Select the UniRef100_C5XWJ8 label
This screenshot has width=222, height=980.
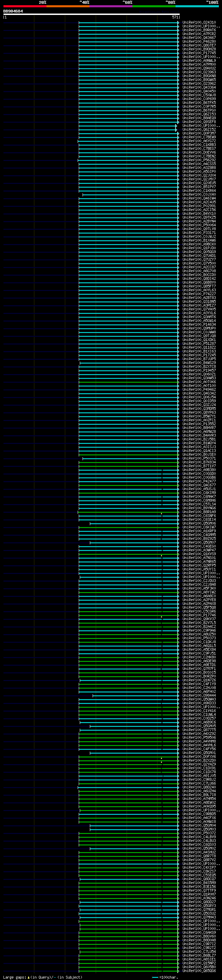(x=199, y=95)
